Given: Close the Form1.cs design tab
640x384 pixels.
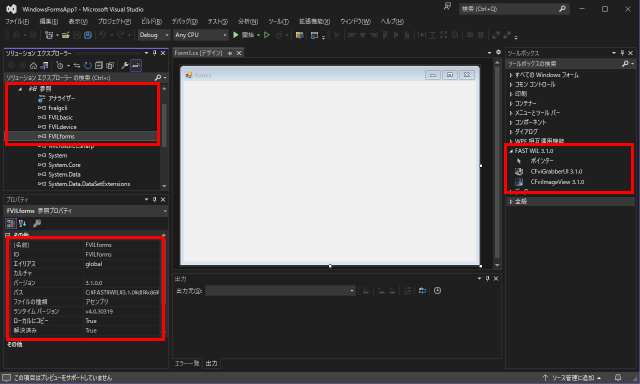Looking at the screenshot, I should (x=239, y=53).
